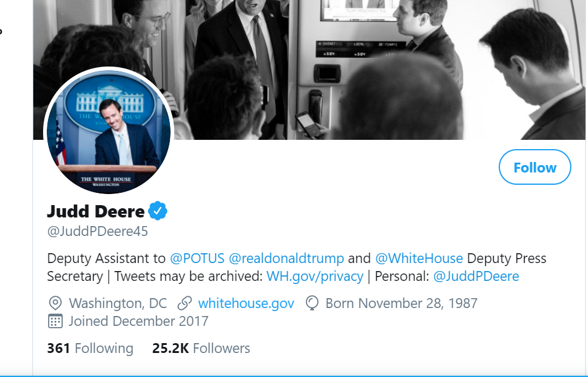Viewport: 588px width, 377px height.
Task: Click the @JuddPDeere45 handle text
Action: [97, 232]
